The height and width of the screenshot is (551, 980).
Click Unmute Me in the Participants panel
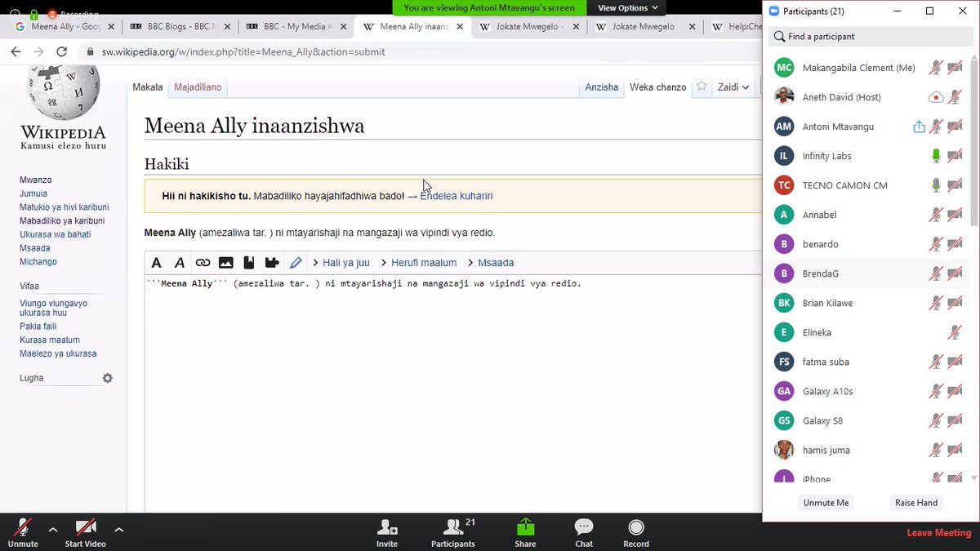(825, 502)
